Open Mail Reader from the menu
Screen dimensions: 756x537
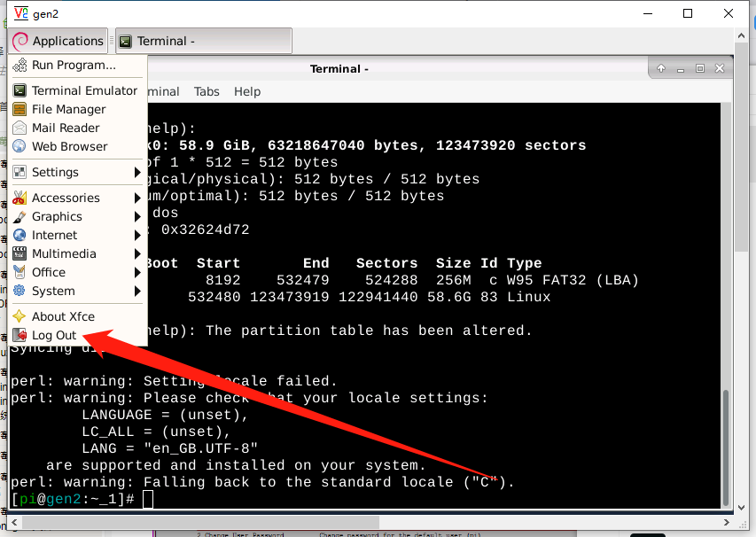78,128
